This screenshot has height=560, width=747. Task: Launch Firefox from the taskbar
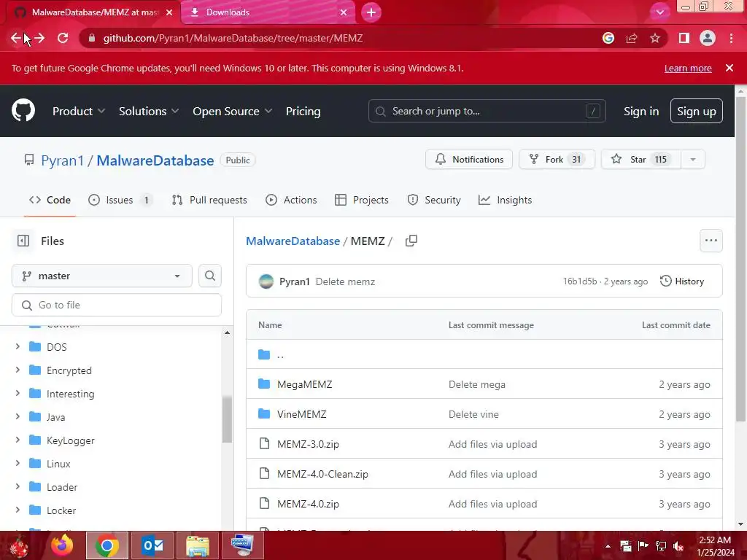click(63, 545)
